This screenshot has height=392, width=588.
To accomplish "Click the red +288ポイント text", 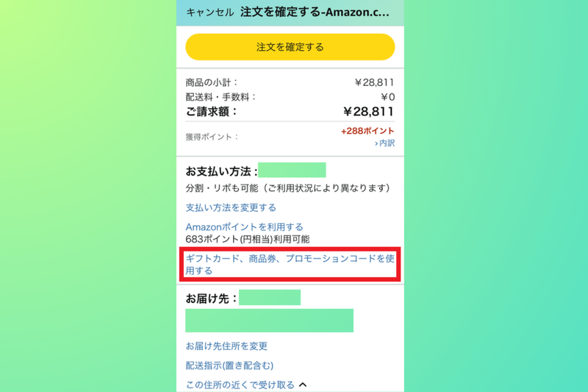I will coord(367,131).
